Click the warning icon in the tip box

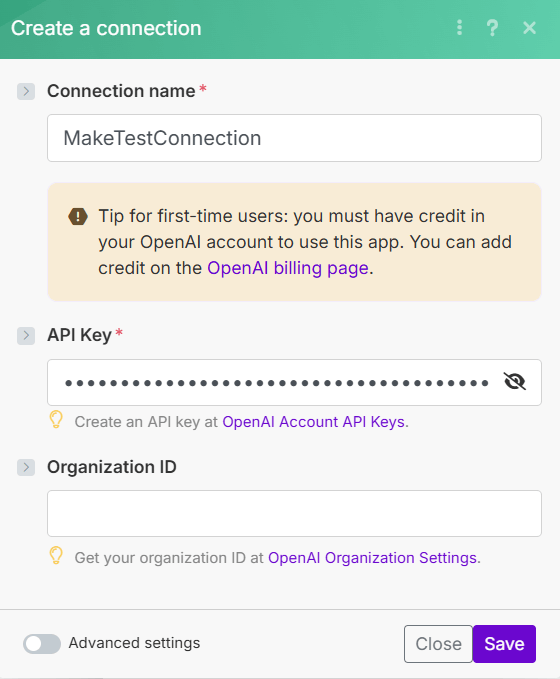pyautogui.click(x=78, y=216)
